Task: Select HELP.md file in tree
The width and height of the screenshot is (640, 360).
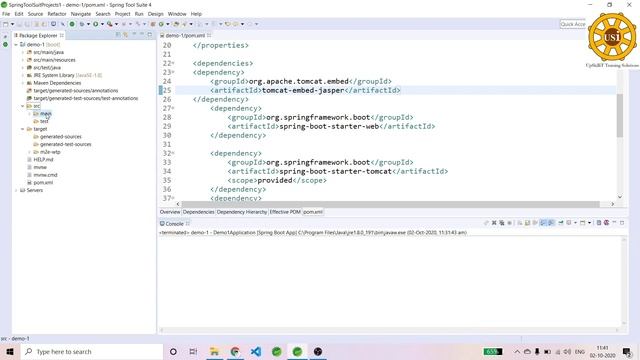Action: coord(43,160)
